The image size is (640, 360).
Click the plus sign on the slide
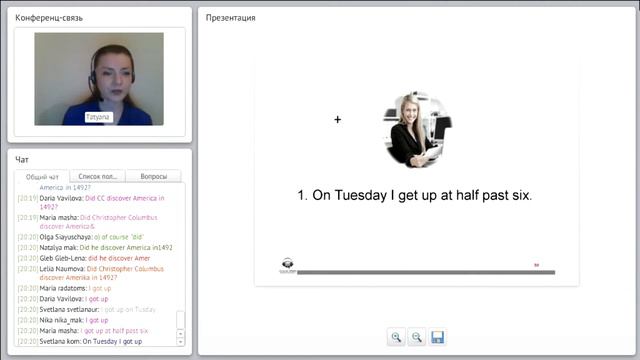click(x=338, y=120)
